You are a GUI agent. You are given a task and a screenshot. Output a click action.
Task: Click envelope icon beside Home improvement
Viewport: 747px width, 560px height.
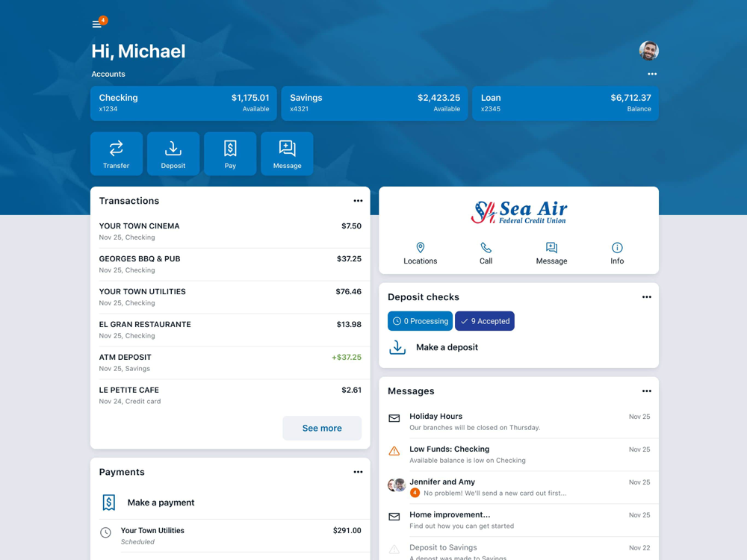pyautogui.click(x=394, y=517)
